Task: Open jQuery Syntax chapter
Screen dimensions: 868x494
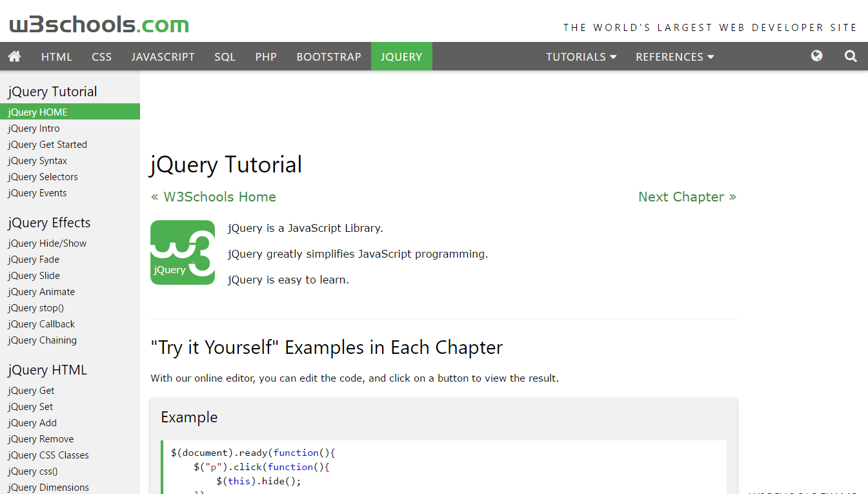Action: pos(70,160)
